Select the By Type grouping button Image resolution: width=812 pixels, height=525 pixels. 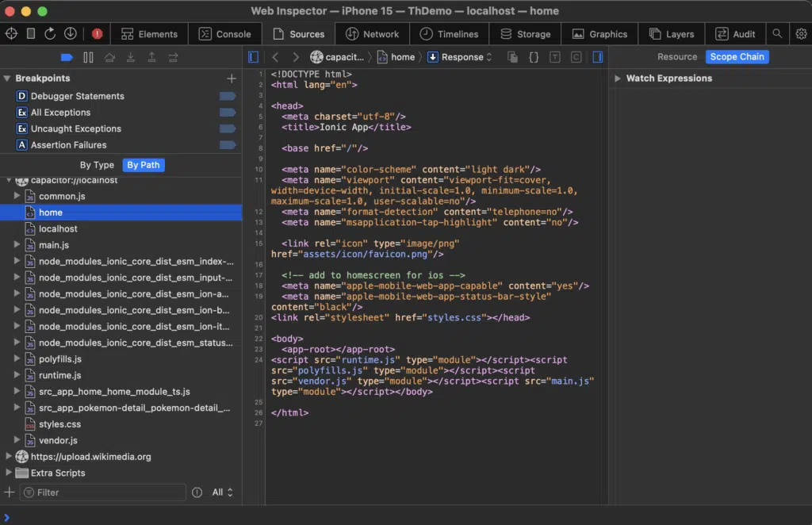[97, 165]
